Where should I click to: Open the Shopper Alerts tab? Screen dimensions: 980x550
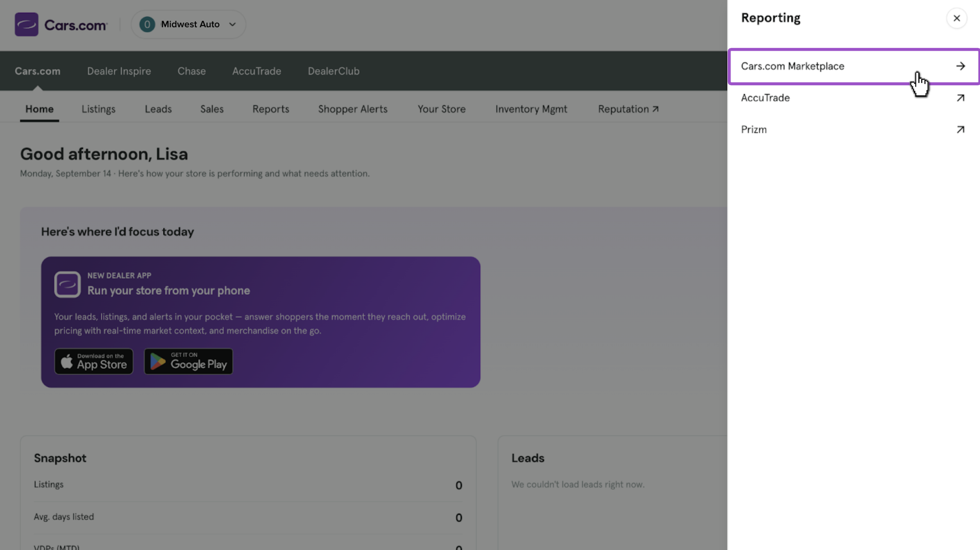point(353,109)
